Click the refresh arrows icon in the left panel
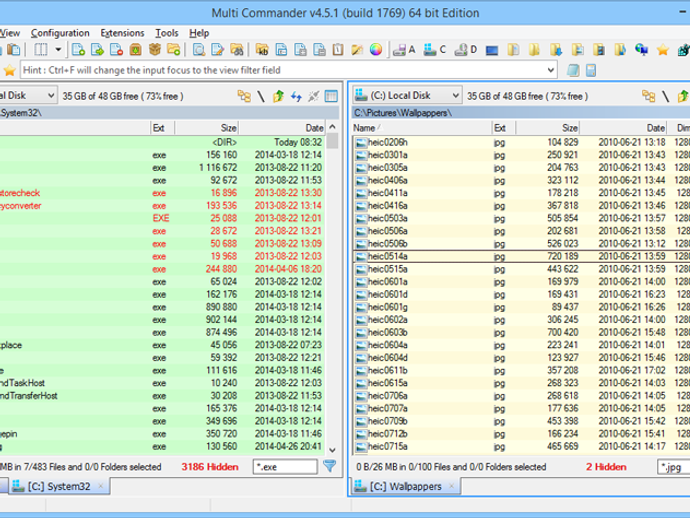This screenshot has width=690, height=518. 295,96
